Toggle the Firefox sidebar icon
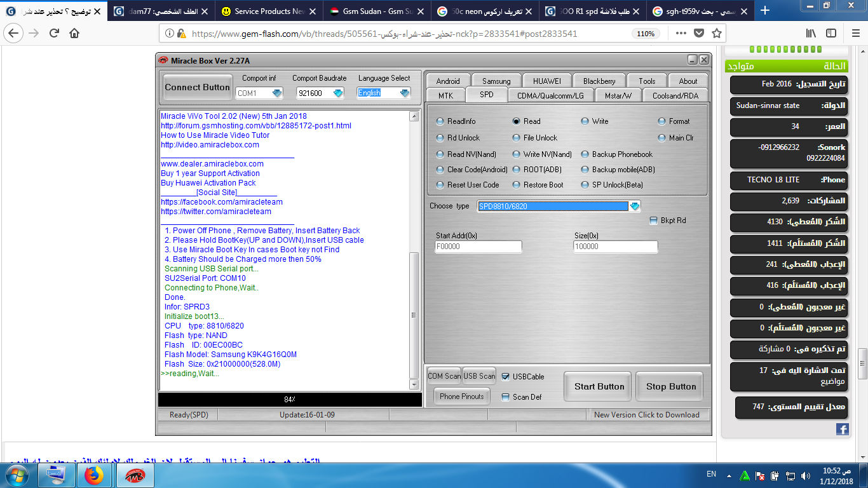The height and width of the screenshot is (488, 868). (x=831, y=33)
